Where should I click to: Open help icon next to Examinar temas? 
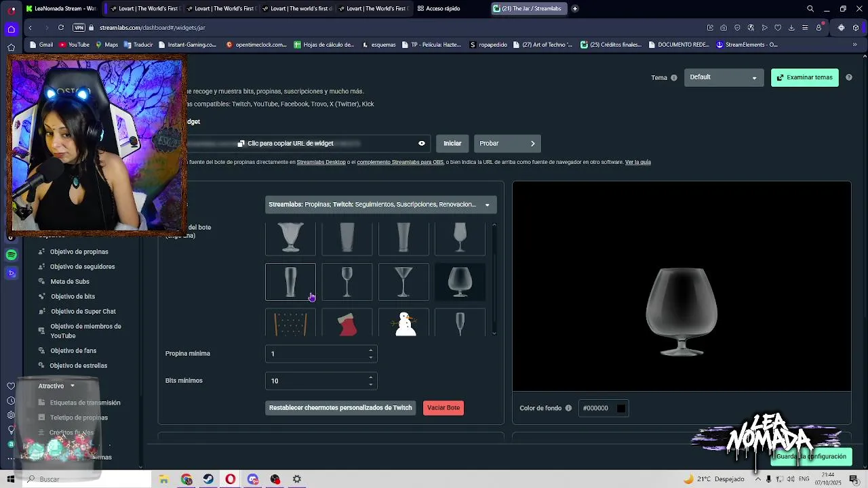[848, 77]
